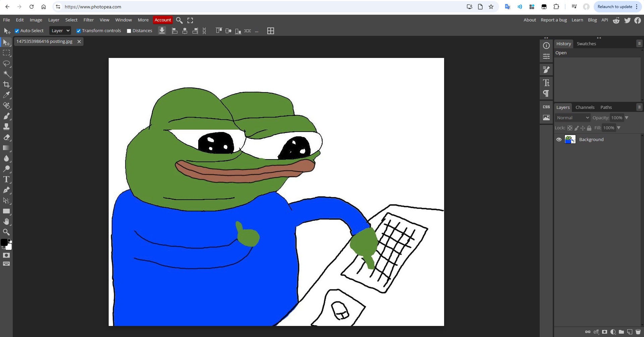Image resolution: width=644 pixels, height=337 pixels.
Task: Select the Brush tool
Action: click(x=6, y=116)
